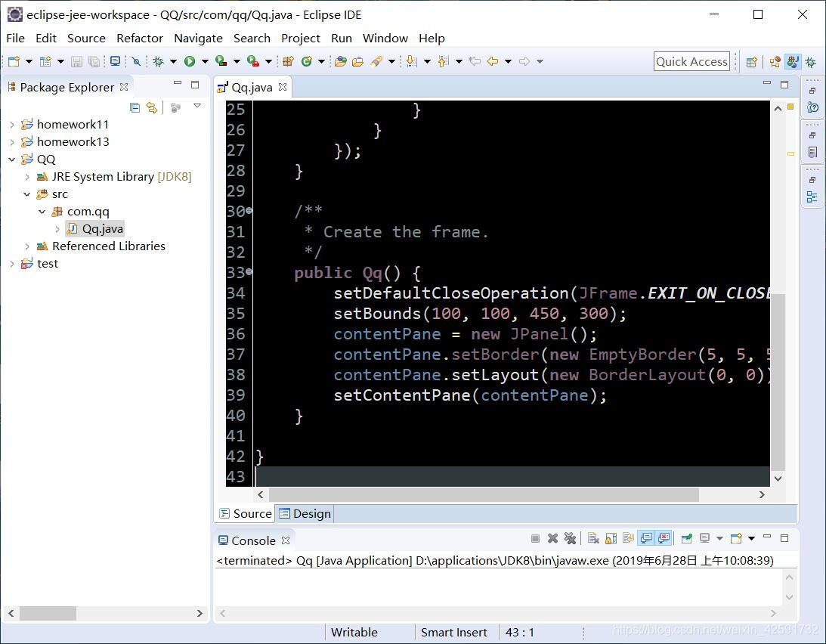Expand the test project
Image resolution: width=826 pixels, height=644 pixels.
(x=12, y=264)
